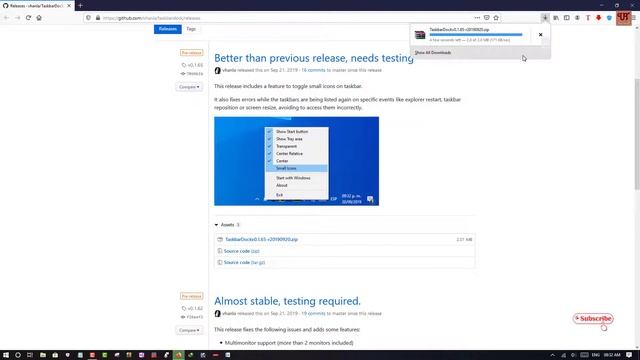Open vhanla author link on first release

pyautogui.click(x=229, y=70)
